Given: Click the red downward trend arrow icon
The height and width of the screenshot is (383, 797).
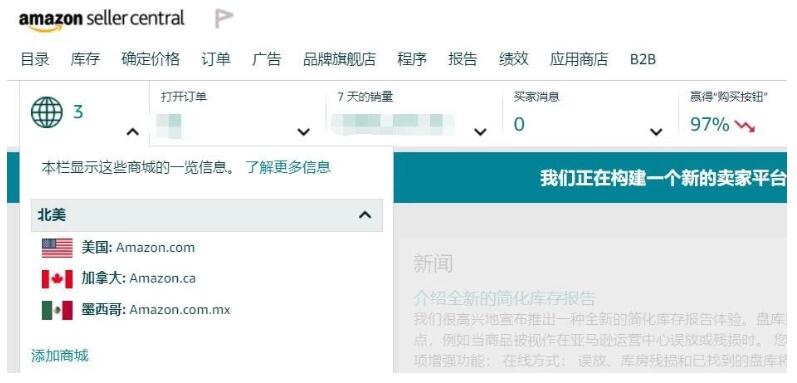Looking at the screenshot, I should coord(745,125).
